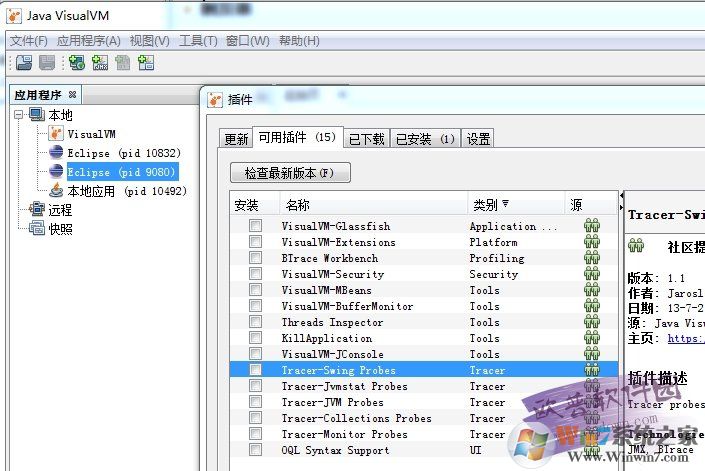Image resolution: width=705 pixels, height=471 pixels.
Task: Click the source icon for VisualVM-MBeans
Action: pyautogui.click(x=592, y=290)
